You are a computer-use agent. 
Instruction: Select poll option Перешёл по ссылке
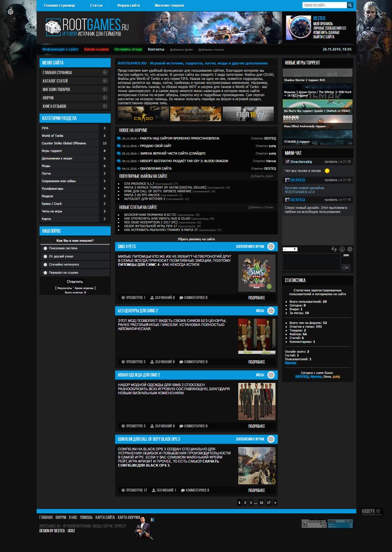pos(45,273)
